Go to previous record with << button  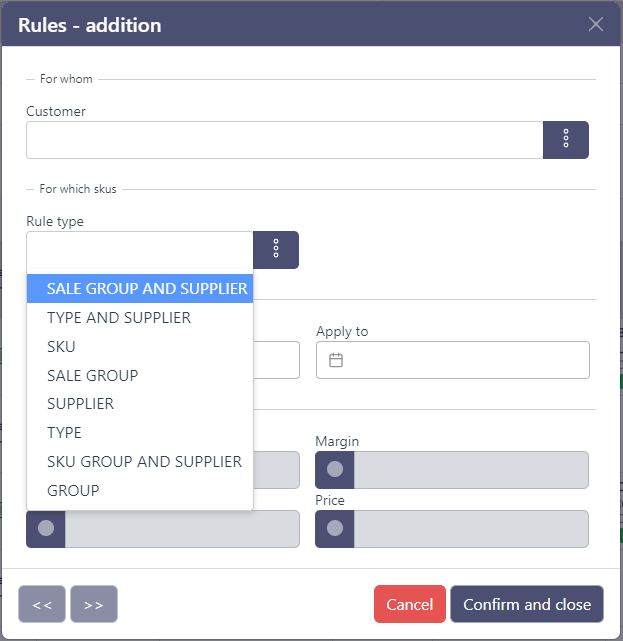point(42,604)
